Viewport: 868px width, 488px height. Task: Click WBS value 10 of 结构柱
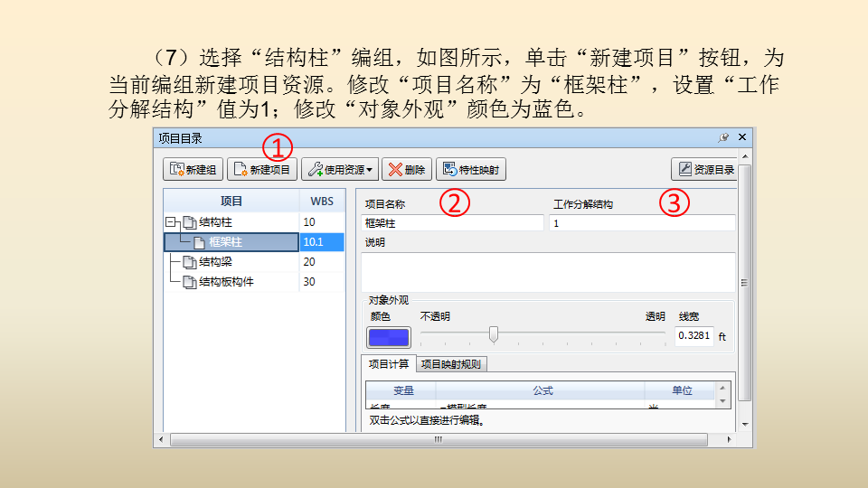[322, 222]
